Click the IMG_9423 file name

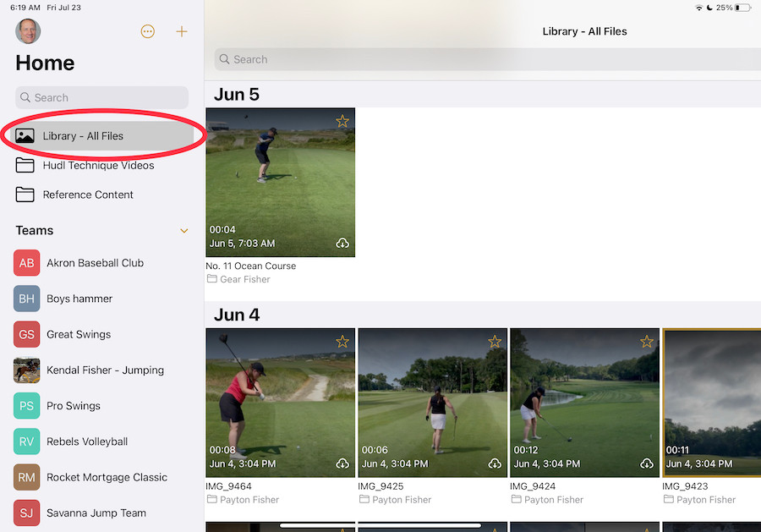pos(685,486)
